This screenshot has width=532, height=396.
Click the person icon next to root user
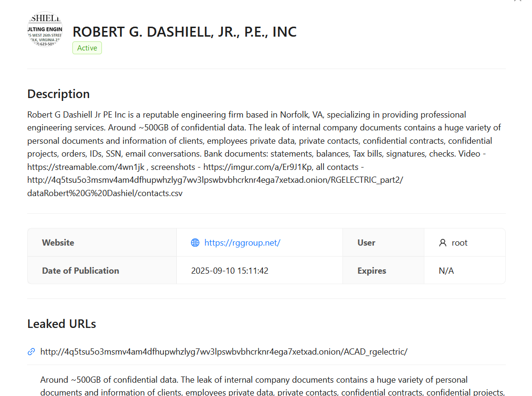(x=443, y=242)
